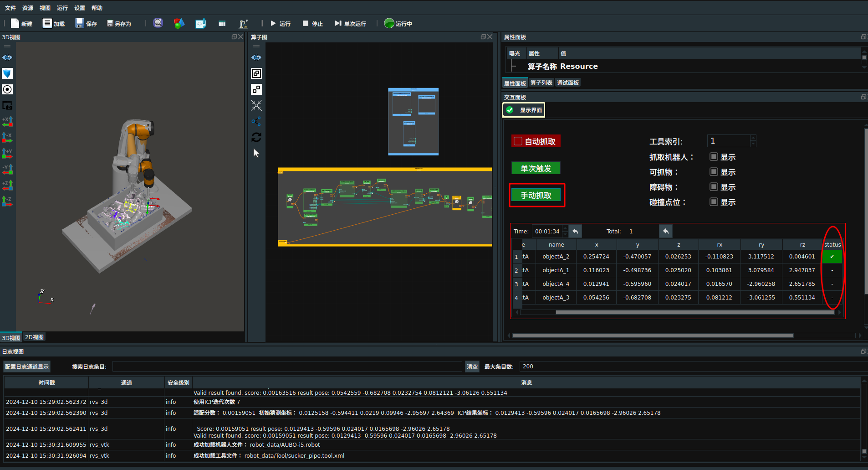This screenshot has width=868, height=470.
Task: Click the blue shield icon in 3D view sidebar
Action: pyautogui.click(x=7, y=73)
